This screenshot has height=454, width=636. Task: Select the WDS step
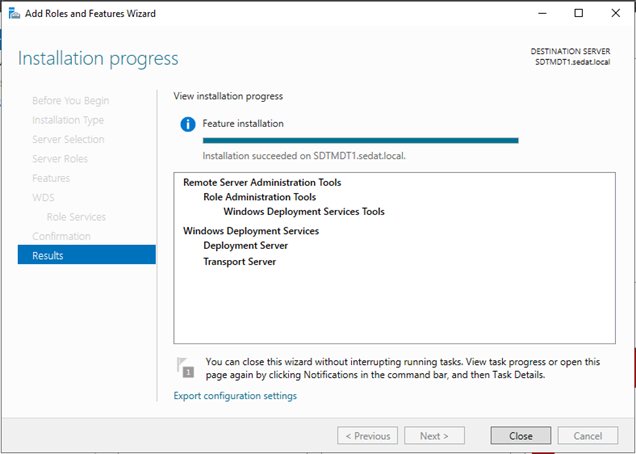pos(43,198)
